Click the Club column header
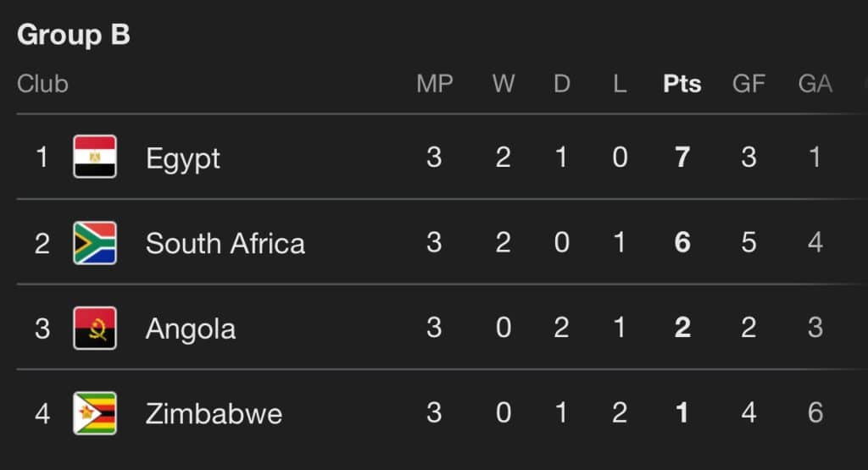This screenshot has height=470, width=868. pos(42,84)
